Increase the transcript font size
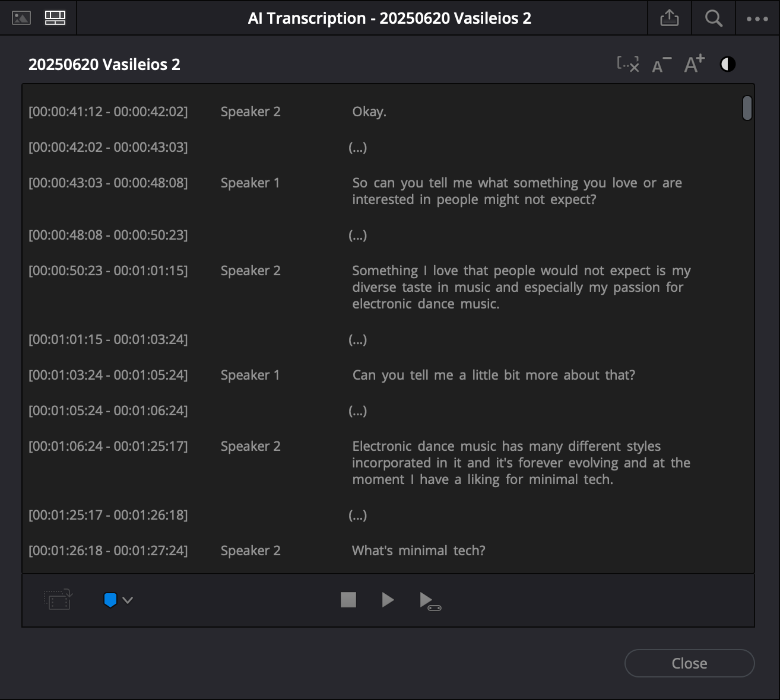The height and width of the screenshot is (700, 780). point(693,64)
